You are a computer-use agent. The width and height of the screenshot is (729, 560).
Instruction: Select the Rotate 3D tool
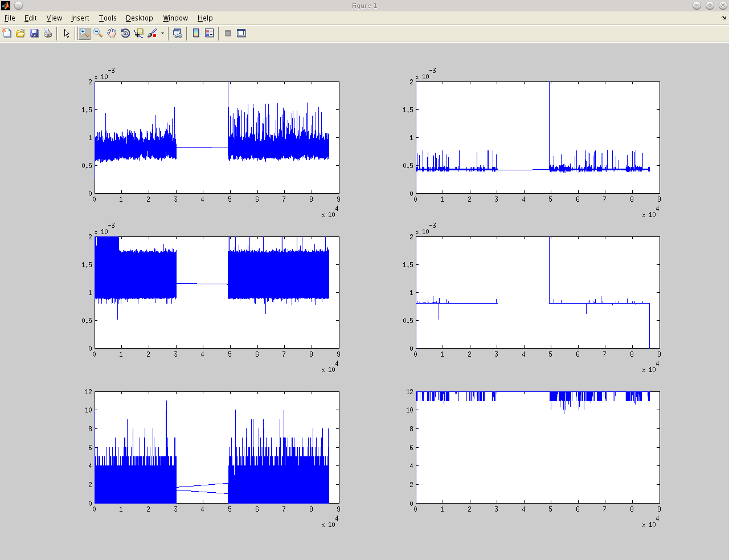tap(125, 34)
